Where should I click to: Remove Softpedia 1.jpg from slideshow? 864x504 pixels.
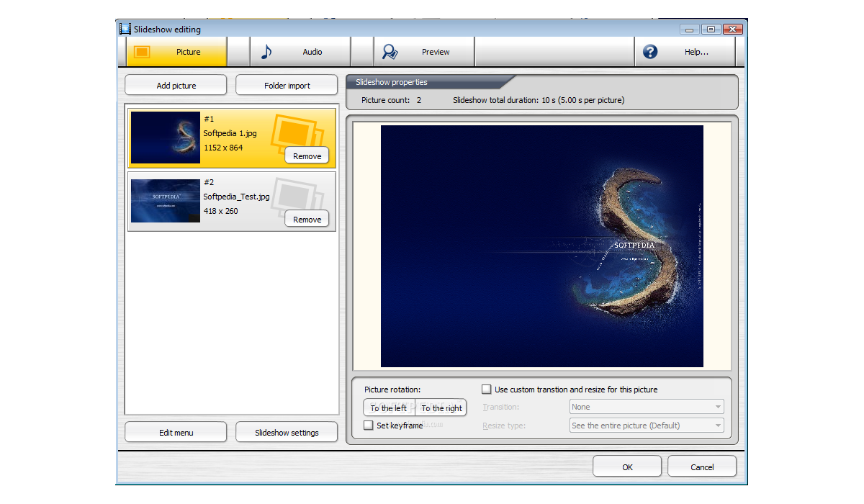pyautogui.click(x=307, y=156)
